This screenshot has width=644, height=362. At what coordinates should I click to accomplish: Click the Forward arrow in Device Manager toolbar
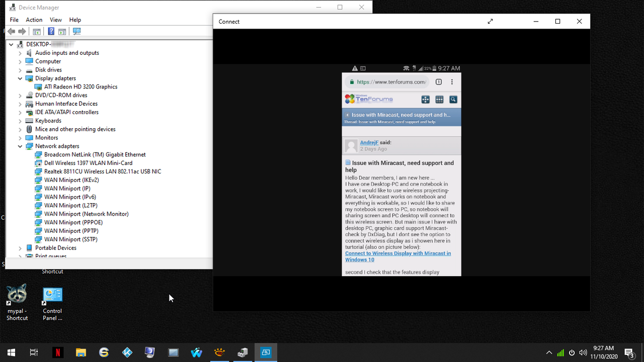click(22, 31)
